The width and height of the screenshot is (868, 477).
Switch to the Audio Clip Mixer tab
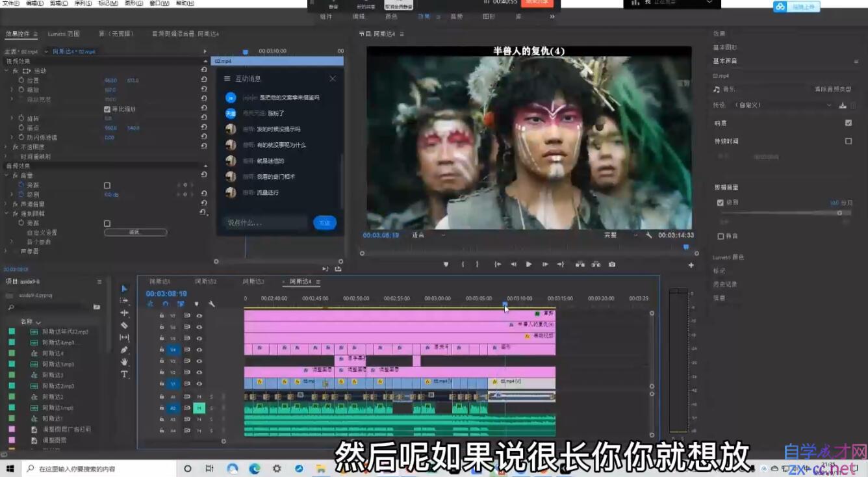pos(185,34)
